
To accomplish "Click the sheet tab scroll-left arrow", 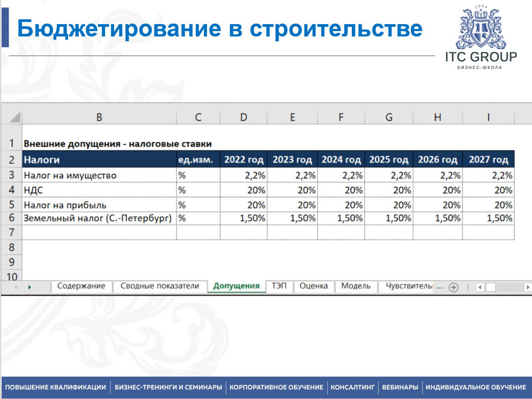I will (16, 287).
